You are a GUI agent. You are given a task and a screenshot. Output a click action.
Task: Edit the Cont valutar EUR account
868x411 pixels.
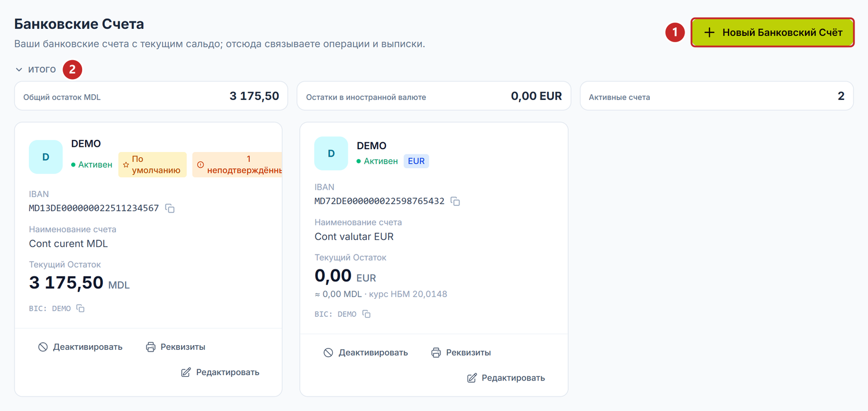(x=506, y=378)
